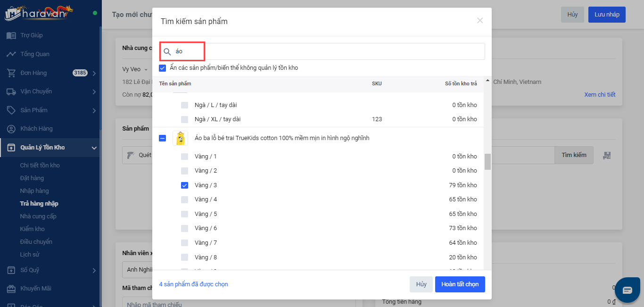Click the Hoàn tất chọn button
The image size is (644, 307).
pos(460,284)
